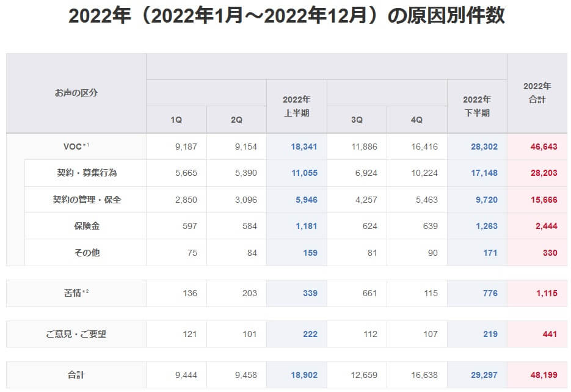This screenshot has height=392, width=571.
Task: Click 保険金 2Q value 584
Action: (x=249, y=226)
